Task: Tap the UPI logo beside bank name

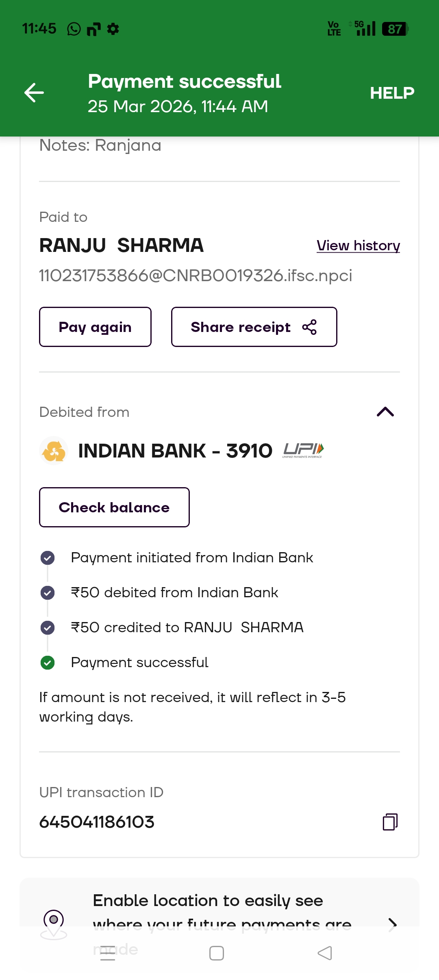Action: coord(303,450)
